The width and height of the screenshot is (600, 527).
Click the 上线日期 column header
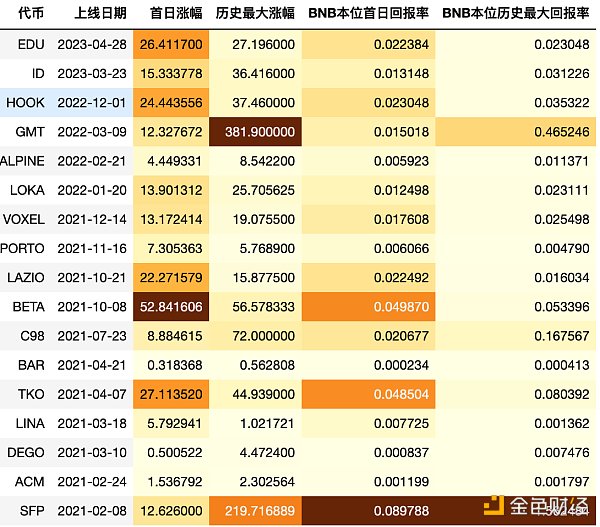[x=100, y=14]
